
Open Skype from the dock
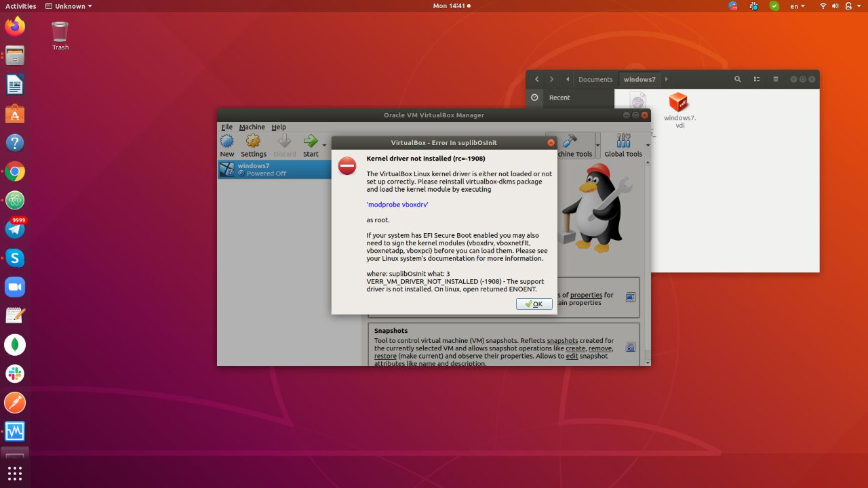15,258
